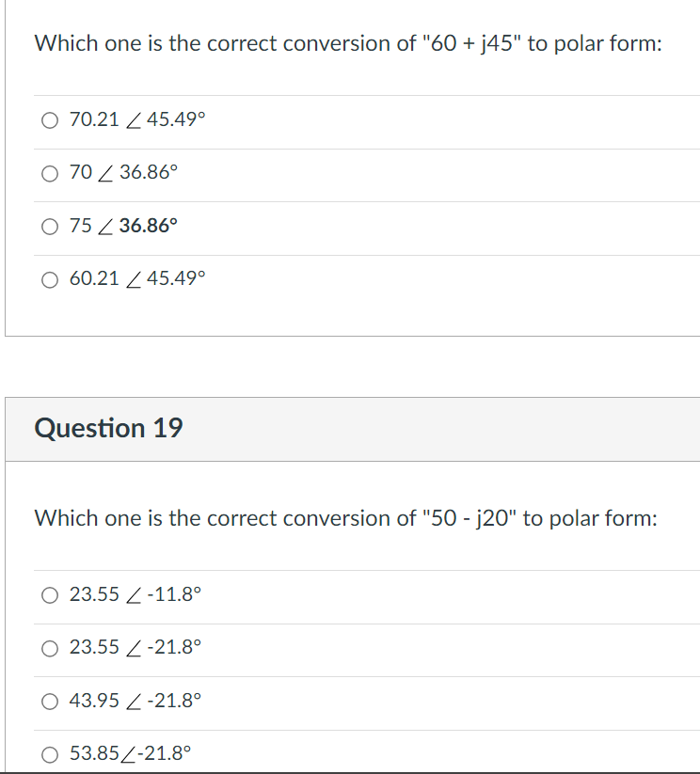Screen dimensions: 700x774
Task: Click the Question 19 heading
Action: (109, 428)
